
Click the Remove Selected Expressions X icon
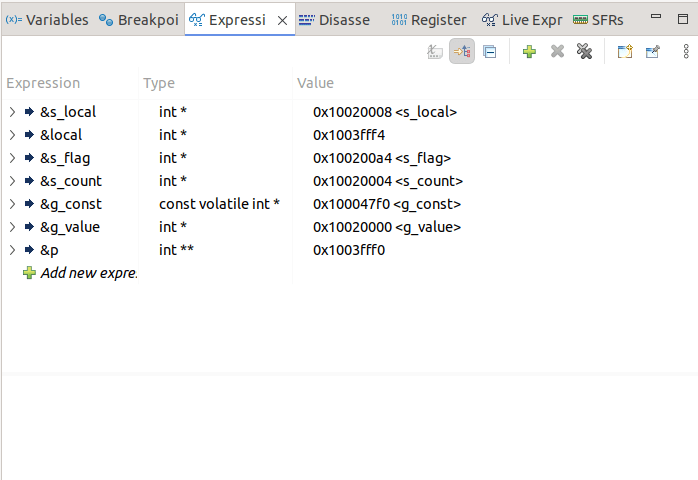click(557, 52)
